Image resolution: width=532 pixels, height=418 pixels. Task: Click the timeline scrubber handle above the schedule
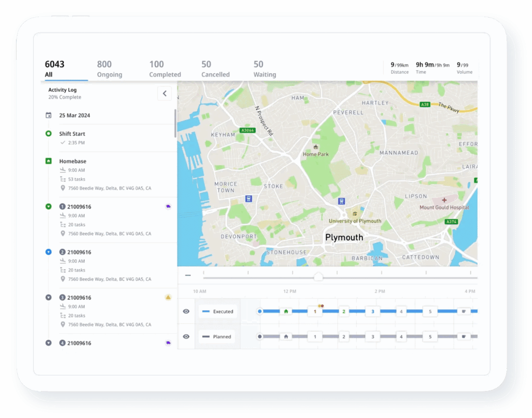(318, 277)
